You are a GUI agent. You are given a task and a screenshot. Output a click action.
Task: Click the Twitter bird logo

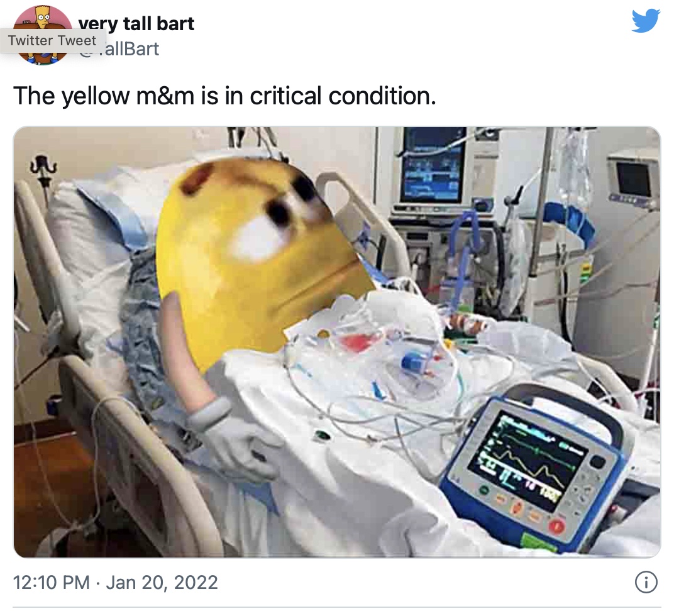point(646,21)
